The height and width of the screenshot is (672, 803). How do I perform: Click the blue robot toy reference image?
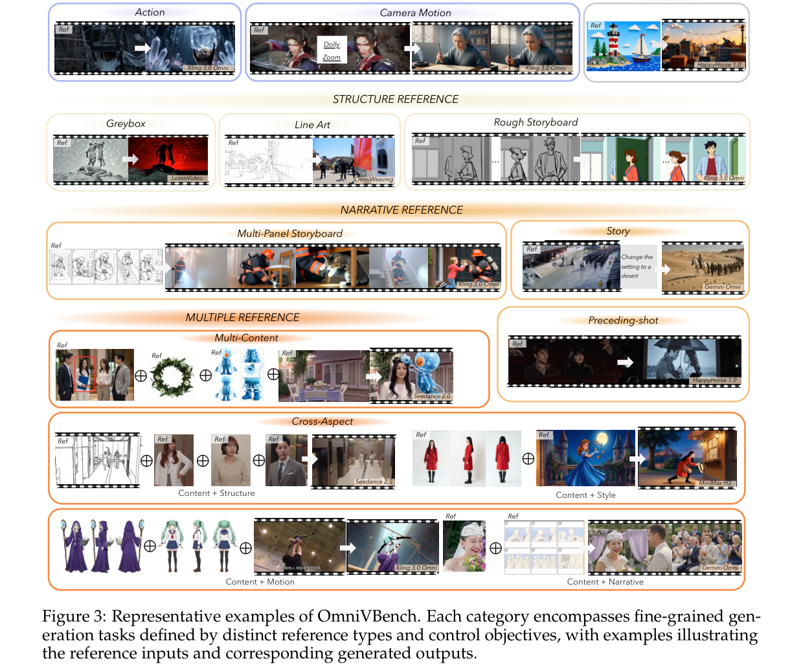point(239,374)
